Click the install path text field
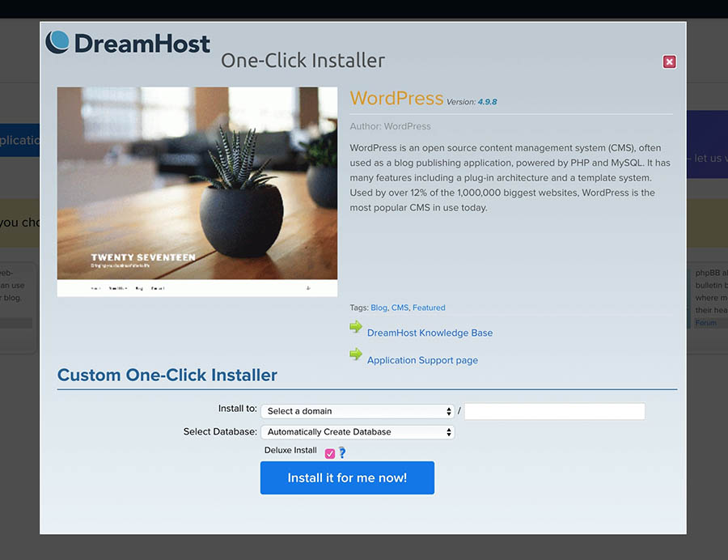The image size is (728, 560). (554, 411)
